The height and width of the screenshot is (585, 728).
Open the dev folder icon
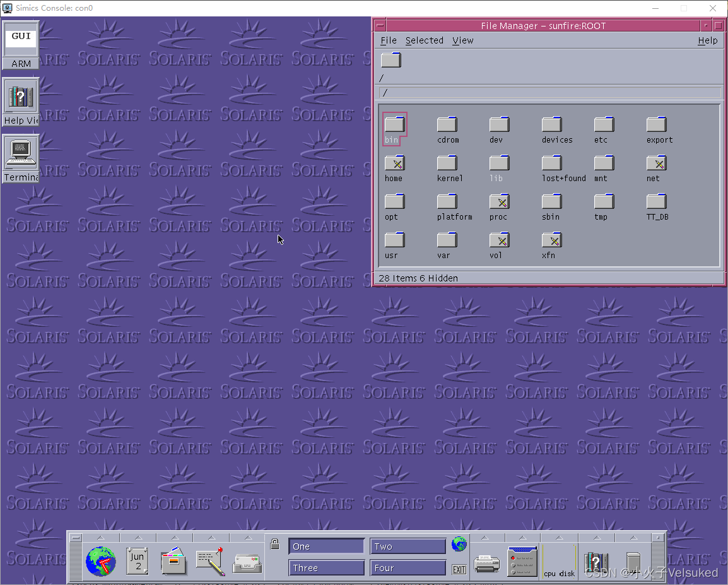[500, 124]
